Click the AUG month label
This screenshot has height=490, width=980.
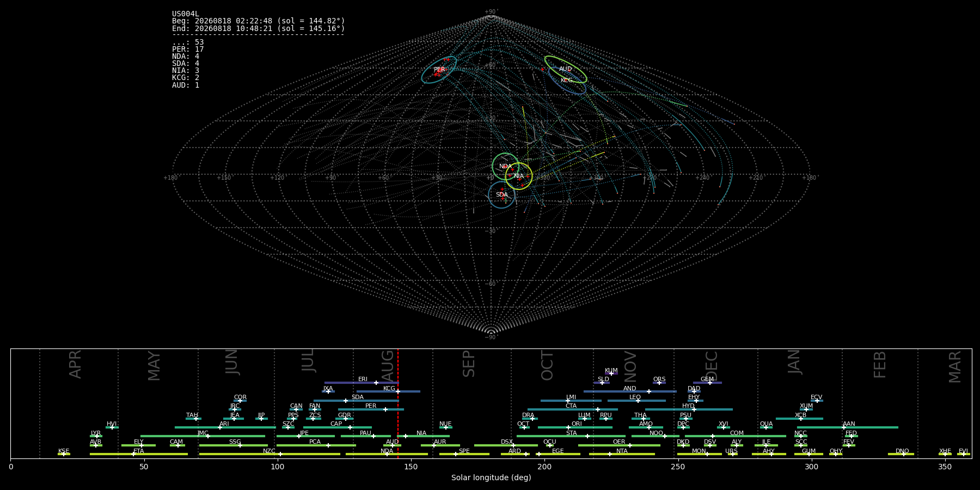tap(388, 364)
